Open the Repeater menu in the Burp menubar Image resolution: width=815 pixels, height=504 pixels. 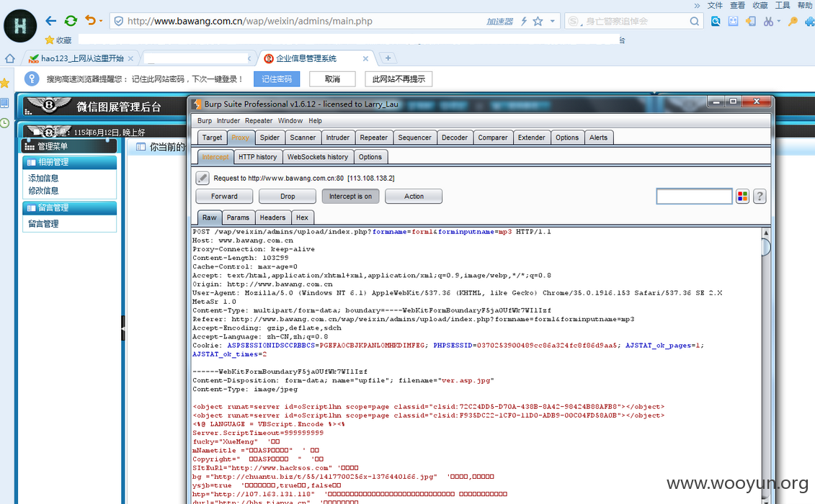point(258,120)
